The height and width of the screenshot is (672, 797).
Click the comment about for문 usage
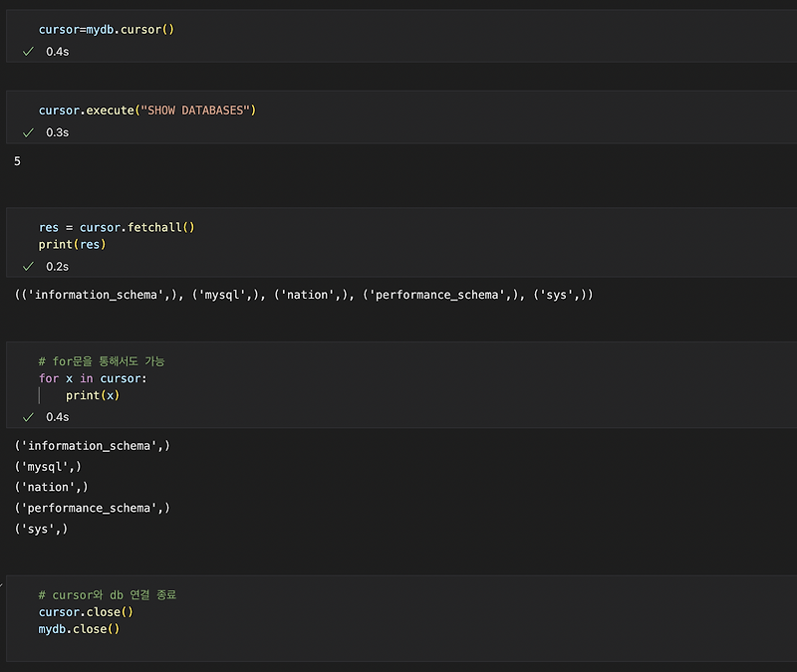105,360
